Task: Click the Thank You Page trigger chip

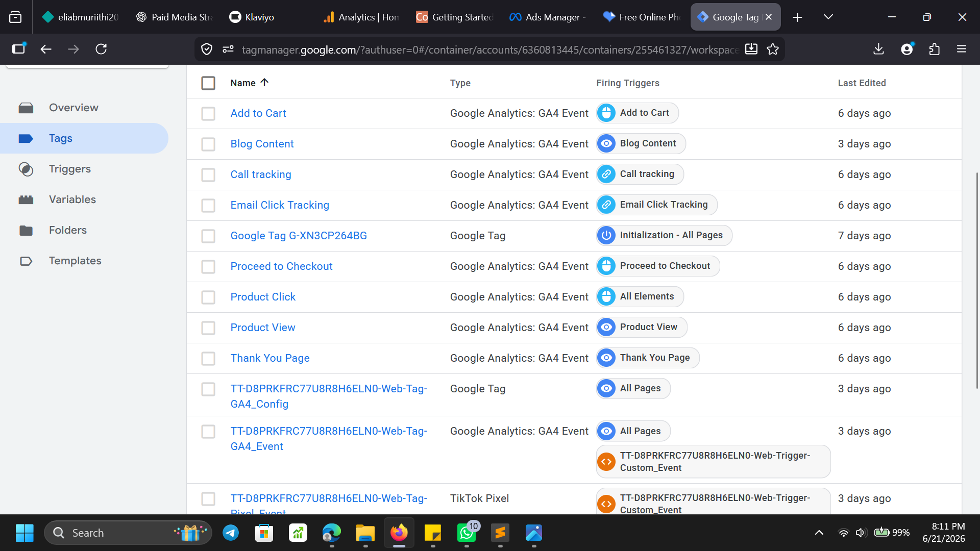Action: tap(648, 358)
